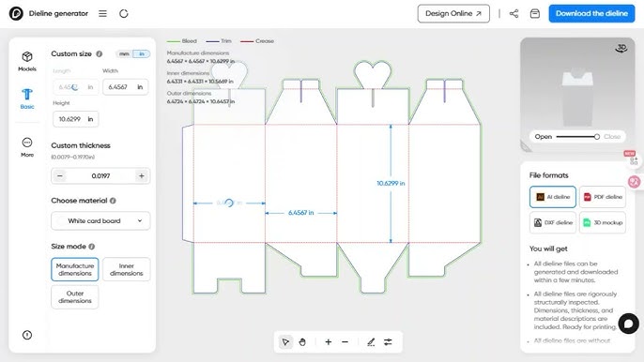
Task: Click the Width input field
Action: tap(125, 87)
